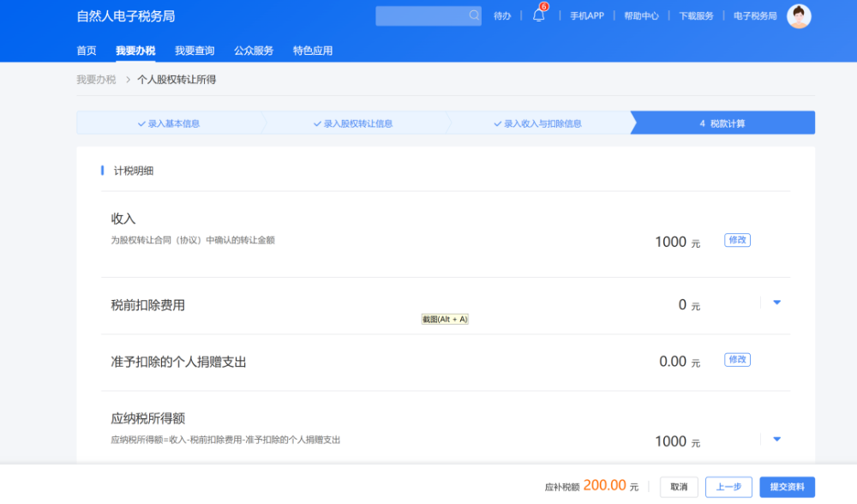Click 修改 next to 收入 amount
This screenshot has height=504, width=857.
(737, 240)
